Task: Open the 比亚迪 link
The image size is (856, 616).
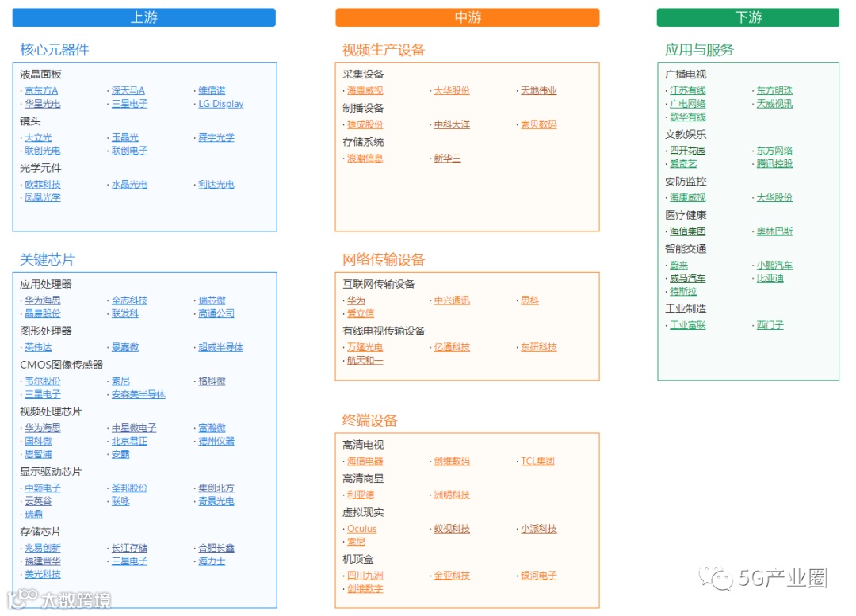Action: [770, 278]
